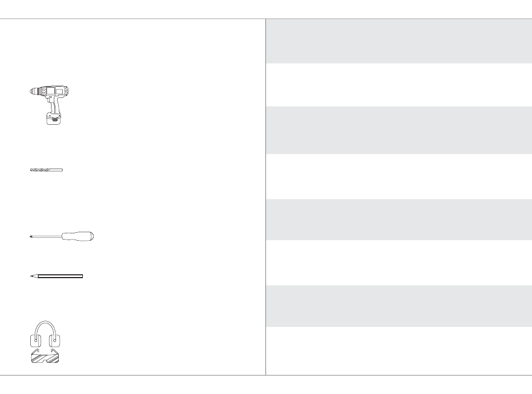The width and height of the screenshot is (532, 394).
Task: Select the safety glasses icon
Action: pyautogui.click(x=45, y=356)
